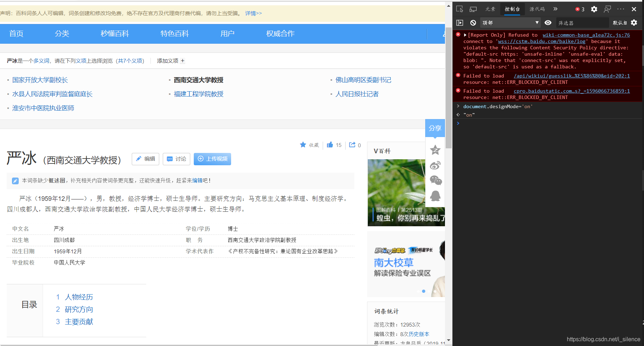Open the 历史版本 link in entry statistics
This screenshot has height=346, width=644.
click(419, 334)
